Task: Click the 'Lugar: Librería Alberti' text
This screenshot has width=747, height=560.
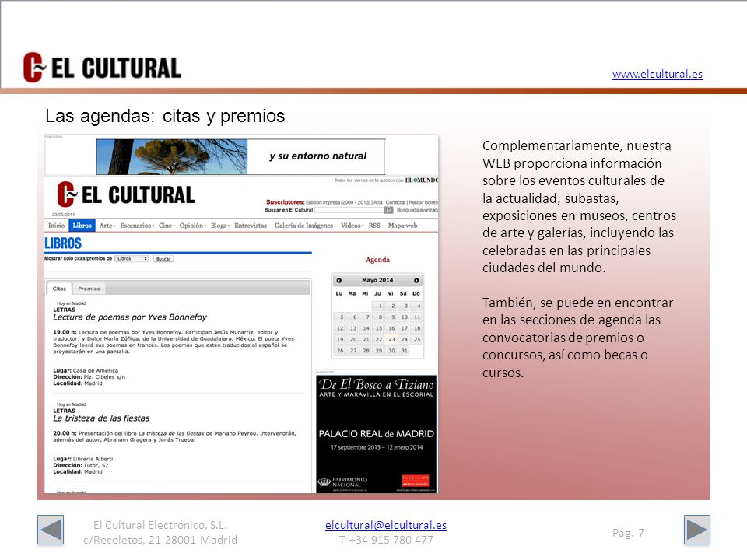Action: (x=83, y=459)
